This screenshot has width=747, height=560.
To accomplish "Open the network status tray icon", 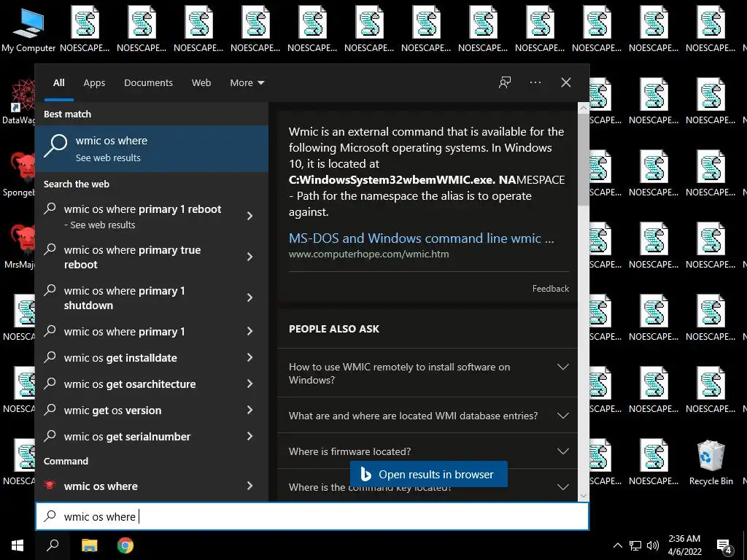I will coord(635,545).
